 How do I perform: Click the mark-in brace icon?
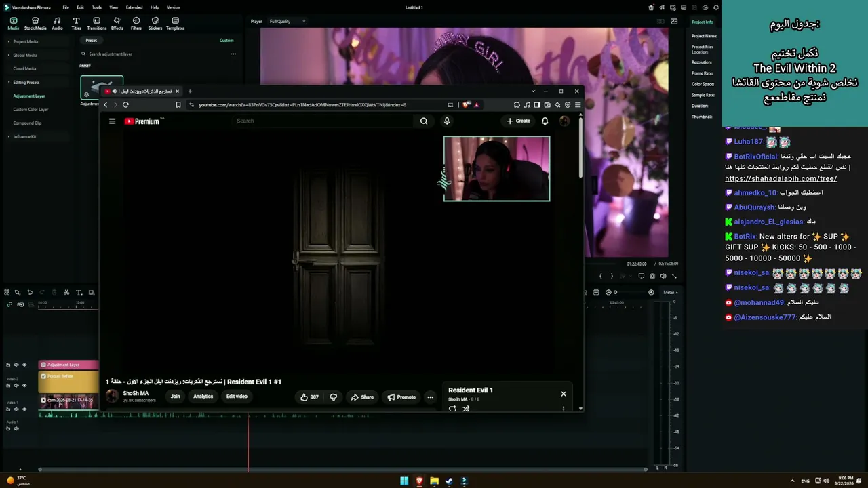click(600, 276)
